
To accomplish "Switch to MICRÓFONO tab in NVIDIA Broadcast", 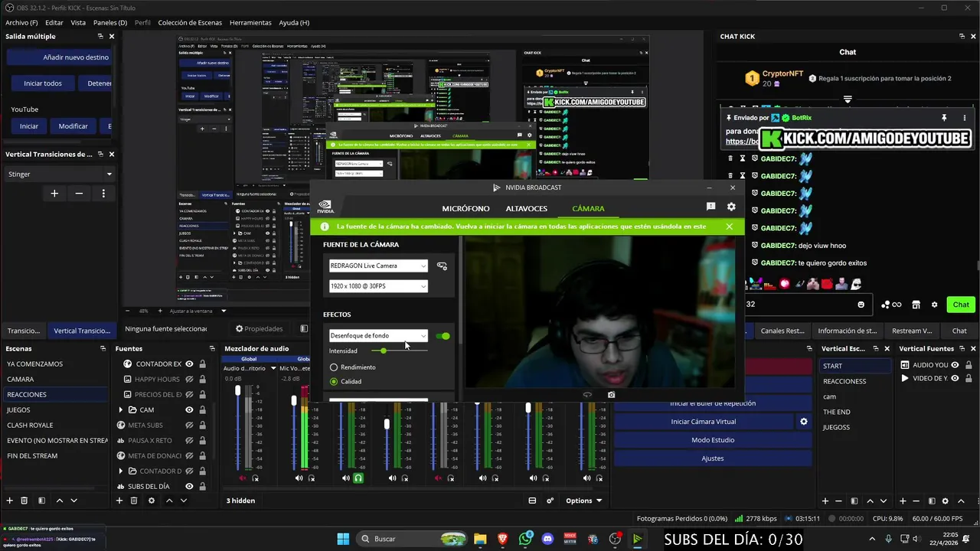I will (x=465, y=209).
